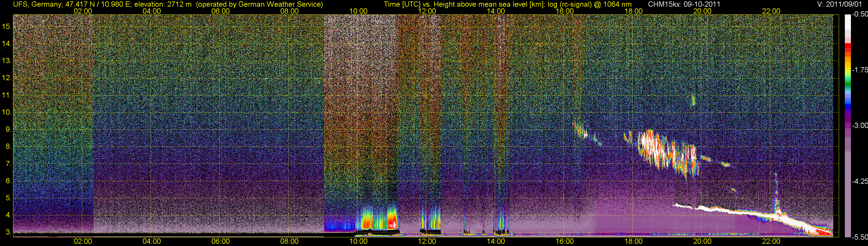Click the '22:00' label on the upper time axis
This screenshot has height=246, width=868.
771,11
